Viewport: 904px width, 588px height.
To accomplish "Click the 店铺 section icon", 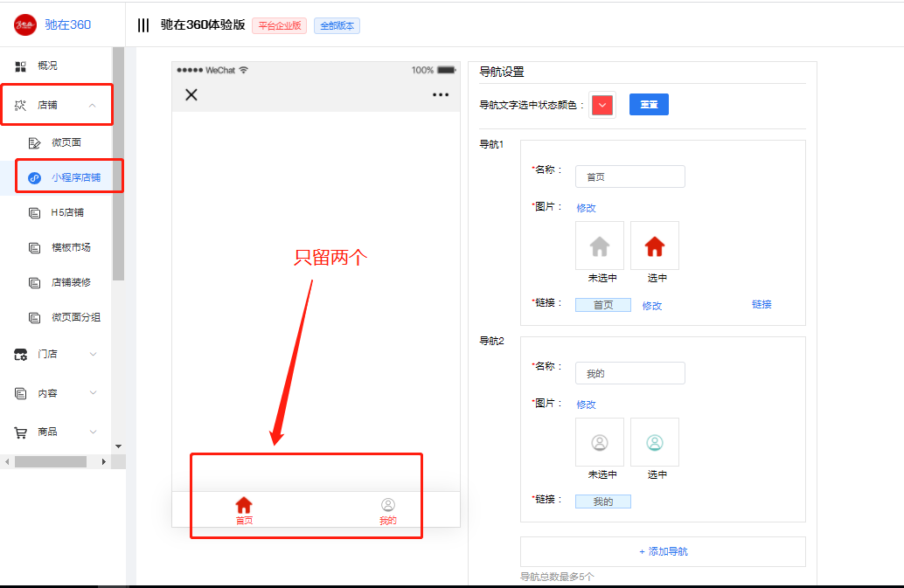I will 21,106.
